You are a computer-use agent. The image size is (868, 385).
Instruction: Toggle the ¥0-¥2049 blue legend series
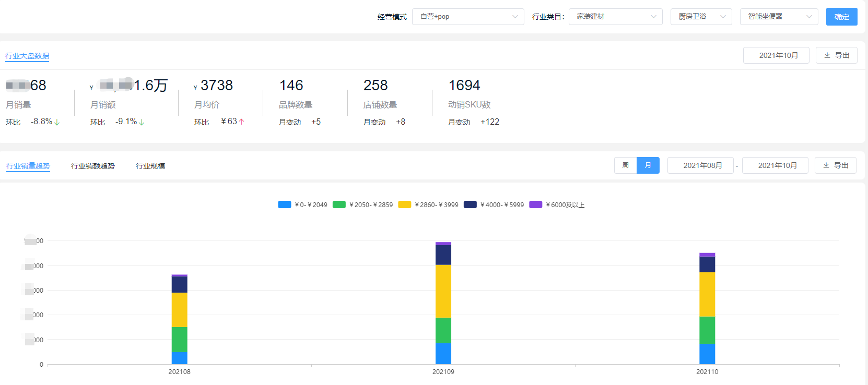click(285, 204)
